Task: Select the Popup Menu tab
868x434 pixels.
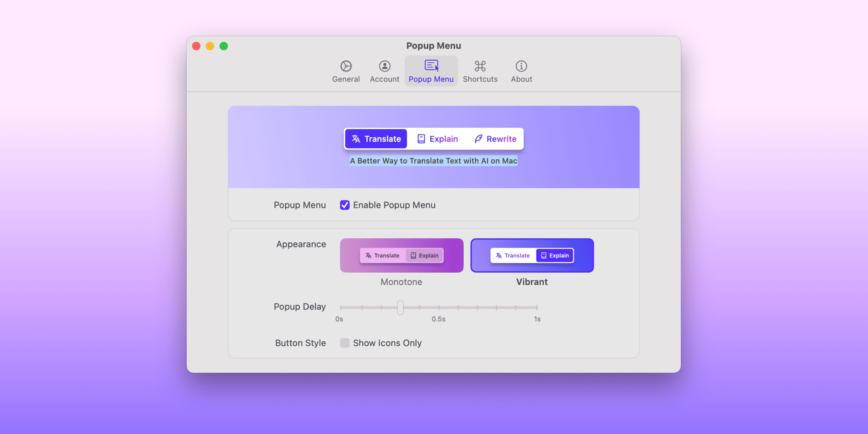Action: (x=431, y=71)
